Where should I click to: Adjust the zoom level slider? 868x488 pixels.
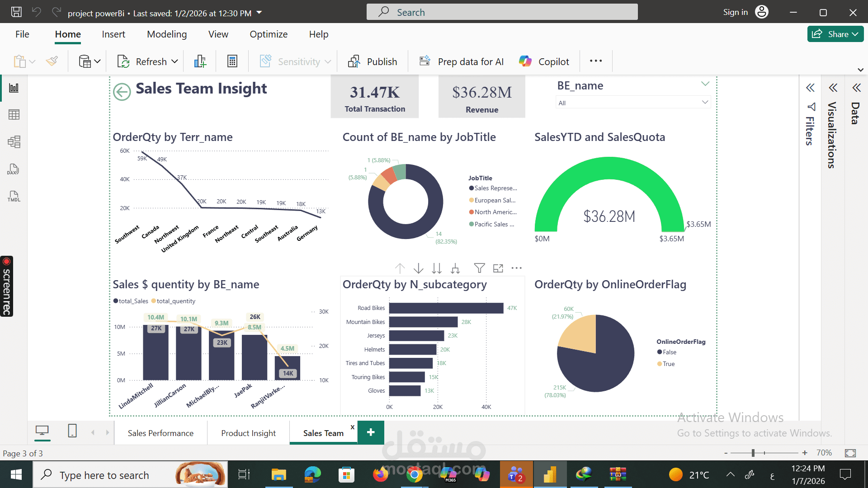point(753,453)
